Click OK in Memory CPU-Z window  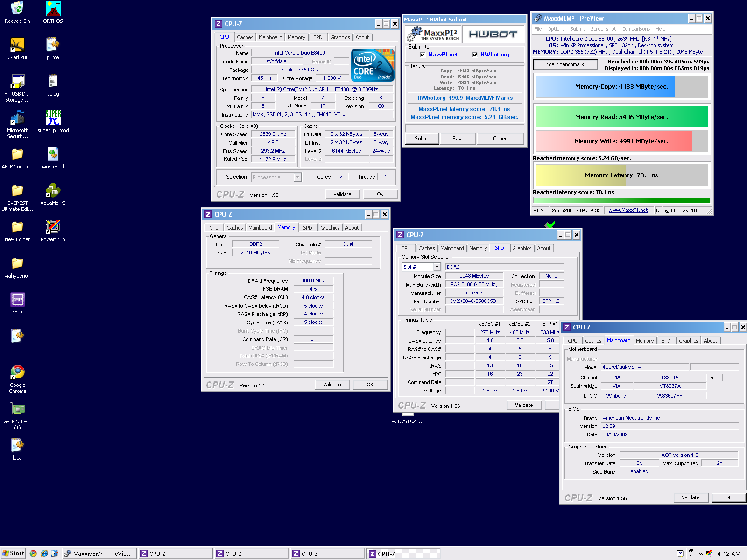pyautogui.click(x=370, y=385)
